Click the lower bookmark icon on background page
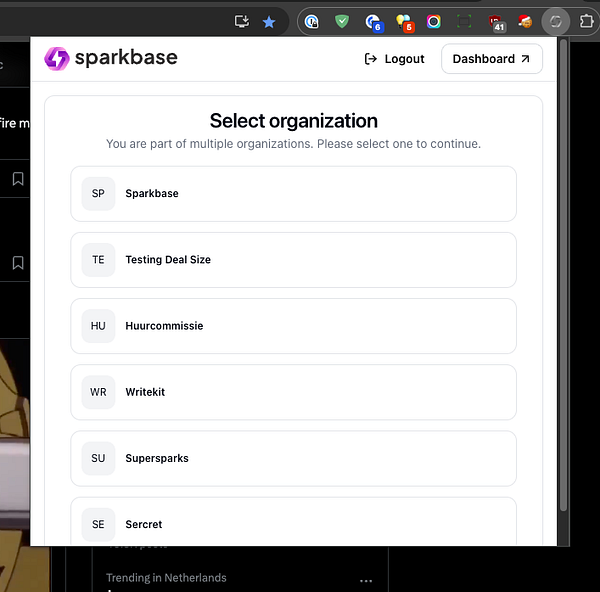600x592 pixels. click(x=18, y=263)
